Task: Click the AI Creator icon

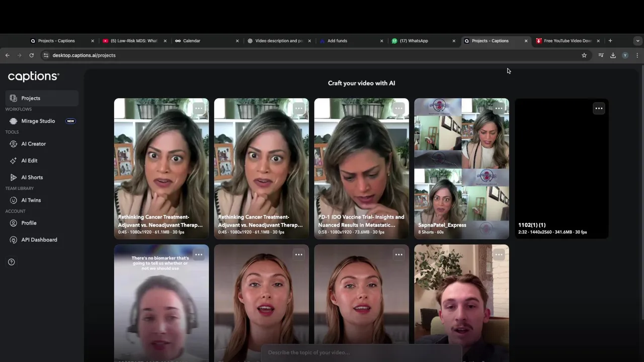Action: (13, 144)
